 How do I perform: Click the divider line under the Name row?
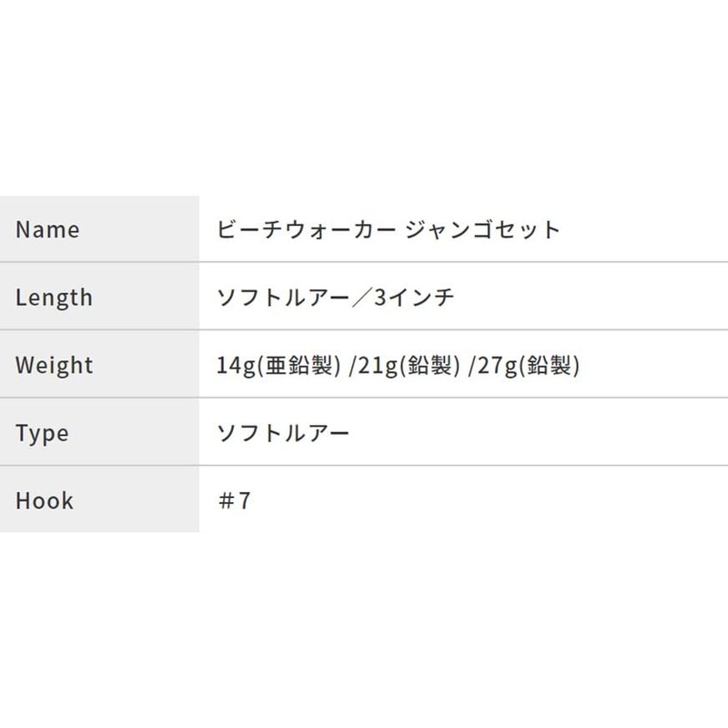364,262
